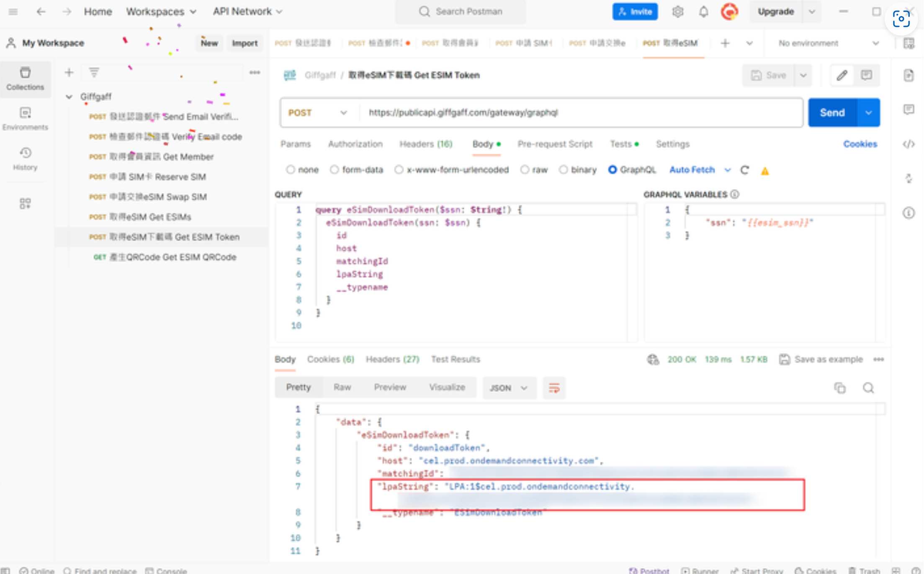
Task: Show the response Cookies (6) tab
Action: pyautogui.click(x=330, y=359)
